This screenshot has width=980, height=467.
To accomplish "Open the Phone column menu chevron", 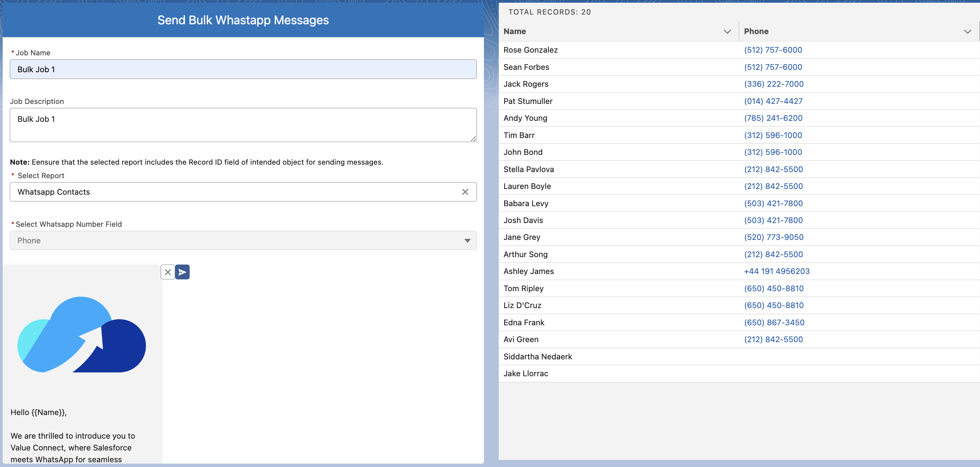I will tap(968, 32).
